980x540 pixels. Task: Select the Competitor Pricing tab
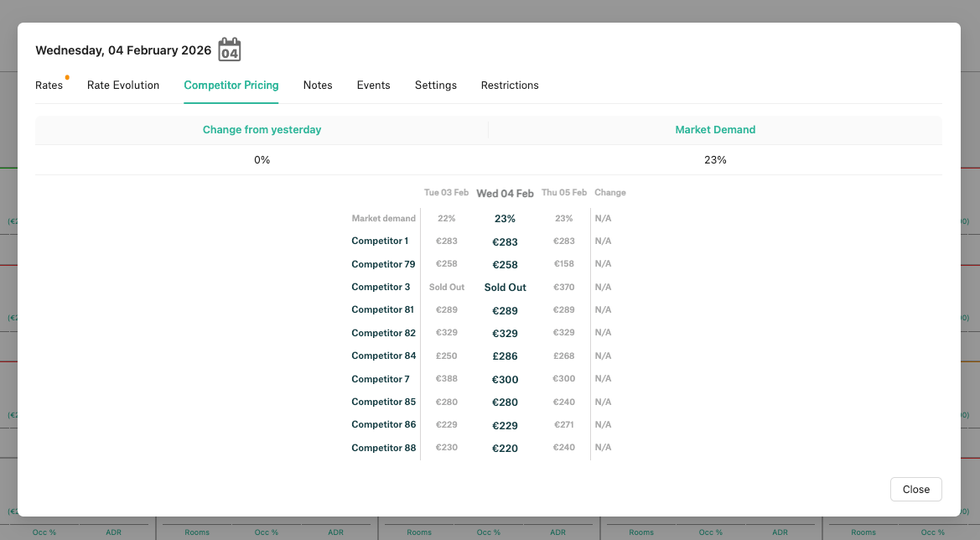[x=231, y=85]
